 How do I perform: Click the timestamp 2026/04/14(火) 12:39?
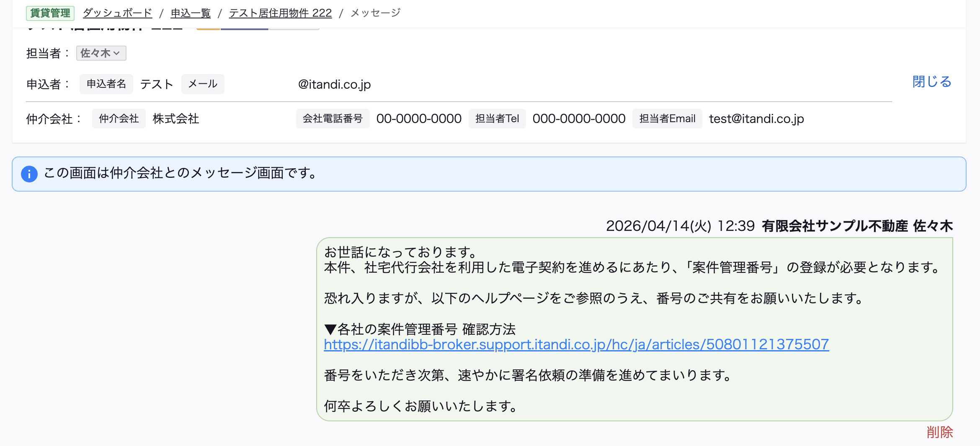coord(680,226)
